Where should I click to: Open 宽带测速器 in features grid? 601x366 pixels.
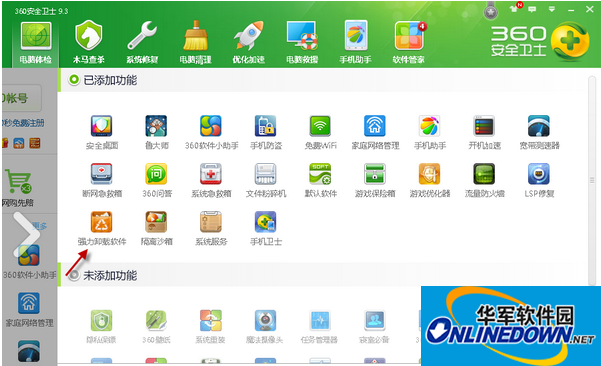[539, 132]
